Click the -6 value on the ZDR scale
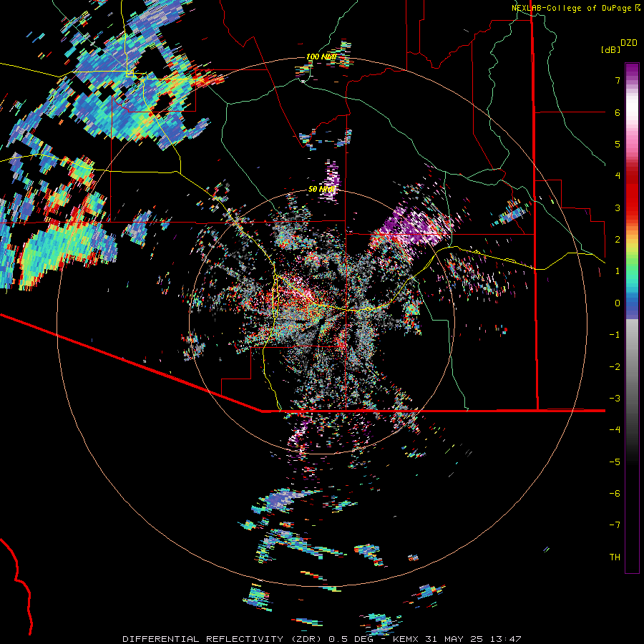The width and height of the screenshot is (644, 644). pyautogui.click(x=615, y=494)
